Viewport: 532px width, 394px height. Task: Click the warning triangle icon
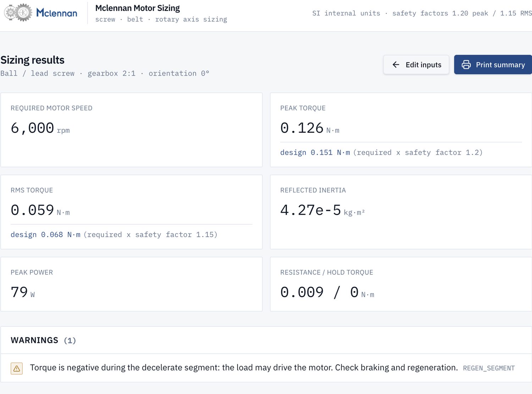click(17, 368)
